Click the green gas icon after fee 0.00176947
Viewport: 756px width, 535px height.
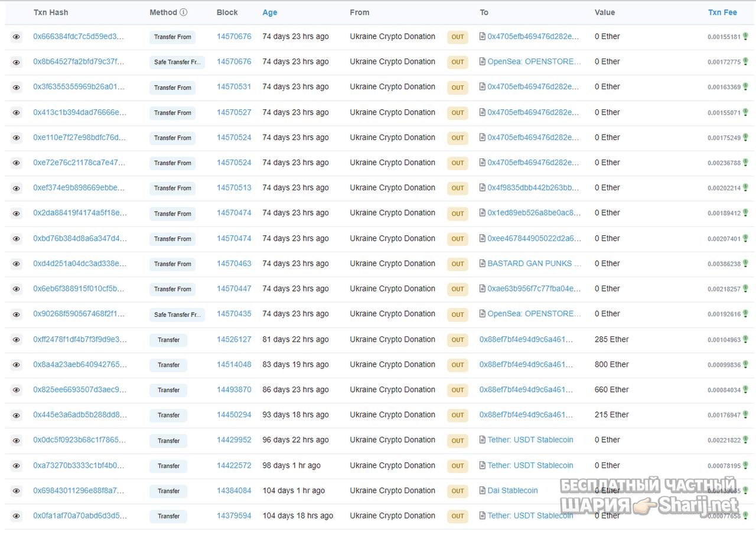click(745, 414)
